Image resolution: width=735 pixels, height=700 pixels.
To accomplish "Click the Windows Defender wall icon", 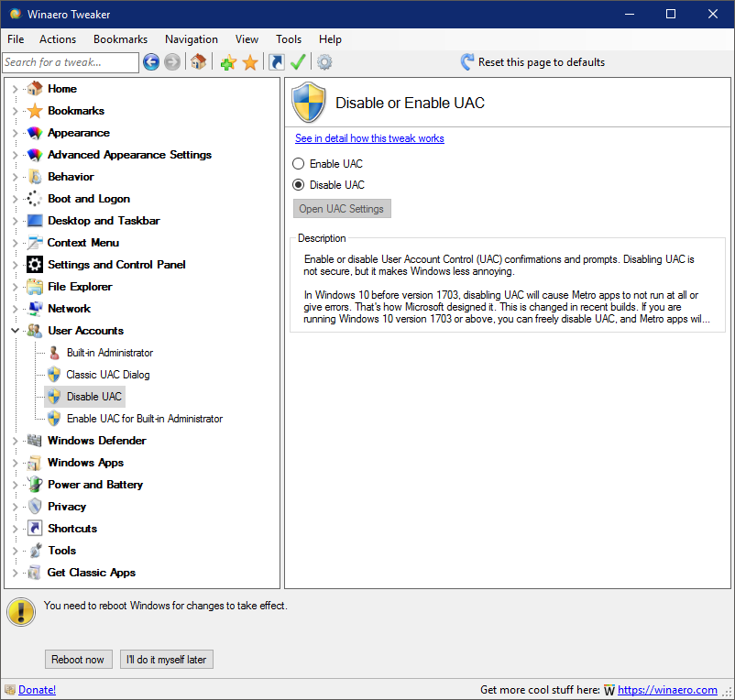I will pos(35,441).
